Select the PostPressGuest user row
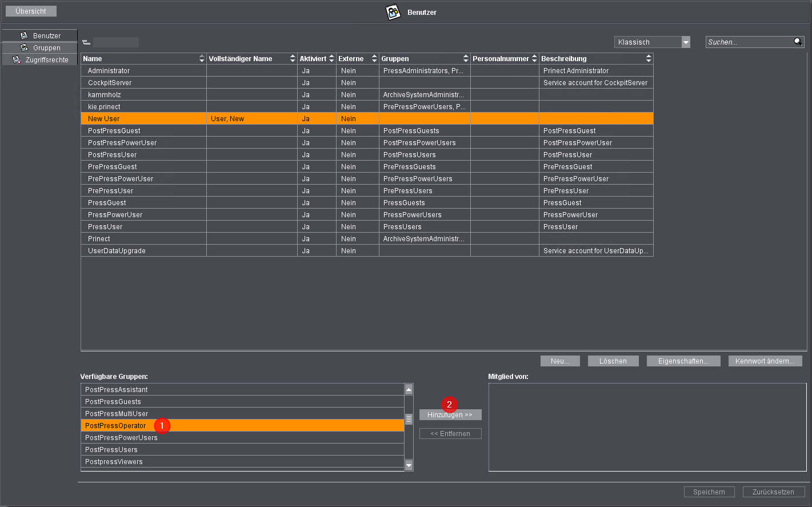 [x=367, y=131]
